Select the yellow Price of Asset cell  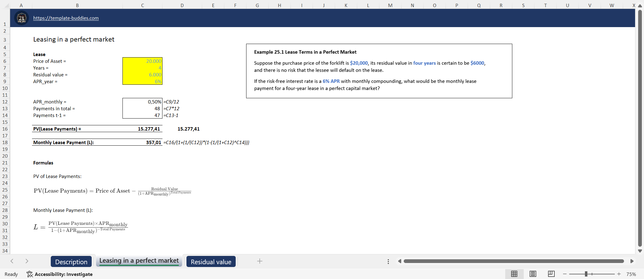coord(142,61)
